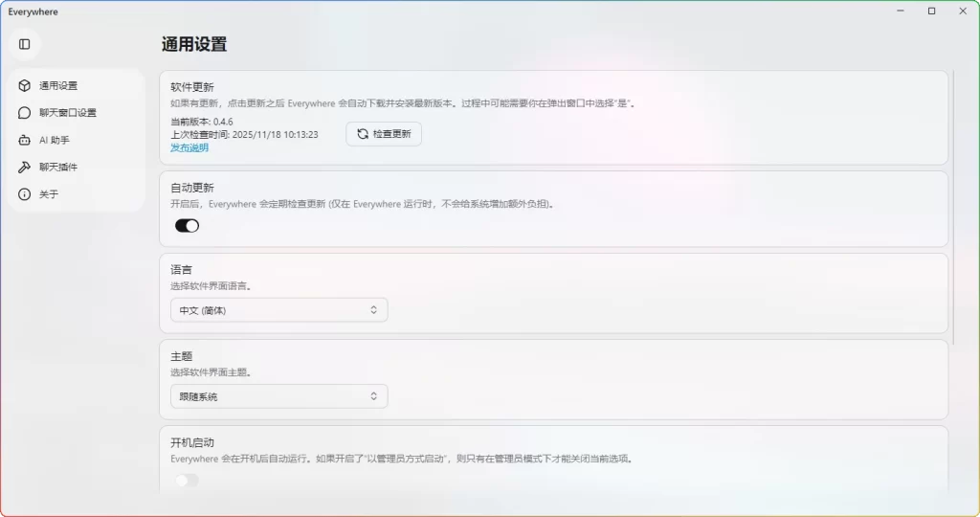Collapse the sidebar with the panel icon
The width and height of the screenshot is (980, 517).
24,44
